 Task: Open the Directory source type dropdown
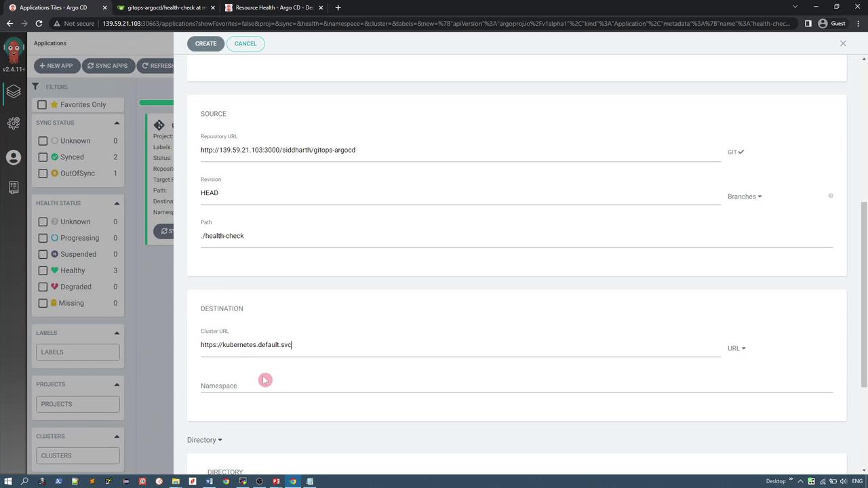[205, 440]
